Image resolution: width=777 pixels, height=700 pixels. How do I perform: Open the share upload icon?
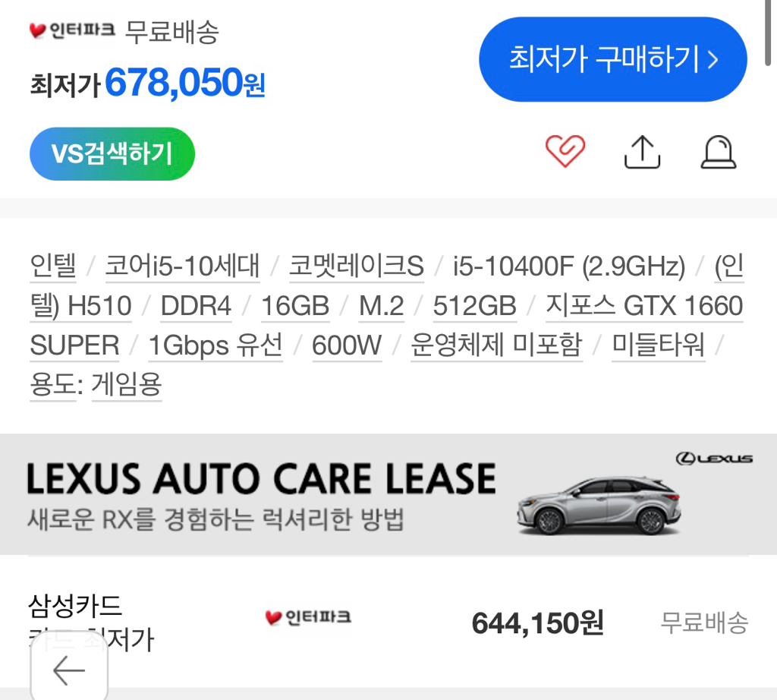[x=642, y=152]
